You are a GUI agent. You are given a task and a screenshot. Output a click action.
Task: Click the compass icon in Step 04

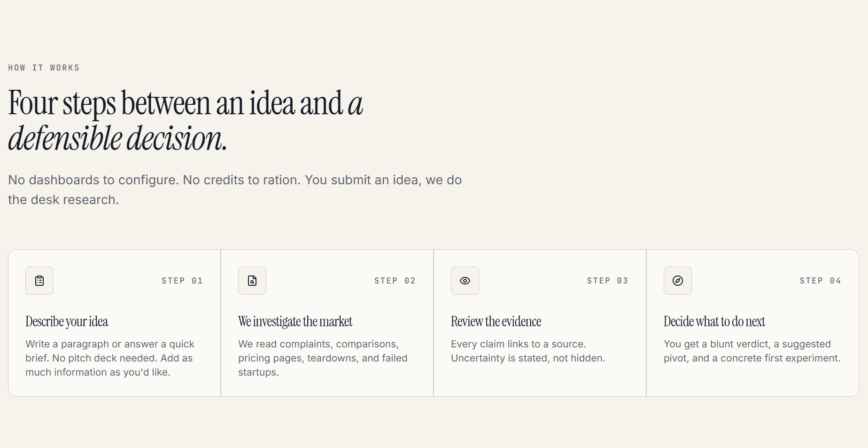678,281
